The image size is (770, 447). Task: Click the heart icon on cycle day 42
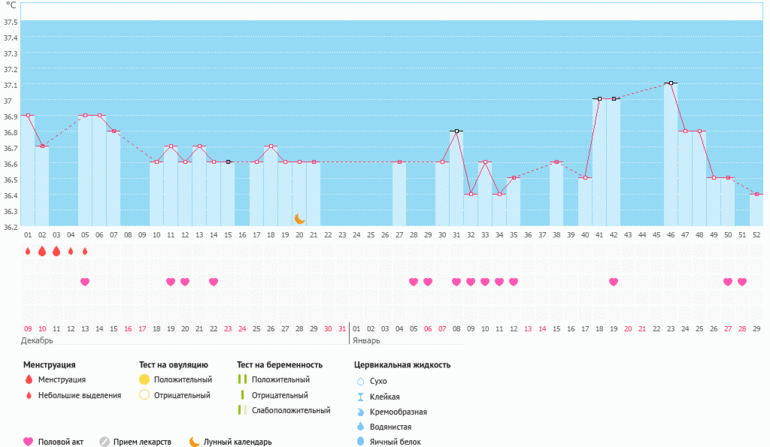click(613, 282)
